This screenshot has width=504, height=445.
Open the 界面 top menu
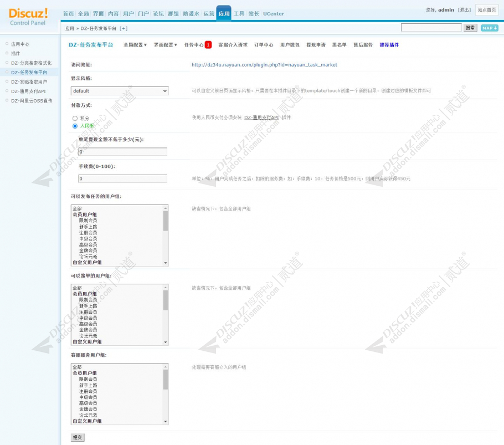[x=99, y=13]
